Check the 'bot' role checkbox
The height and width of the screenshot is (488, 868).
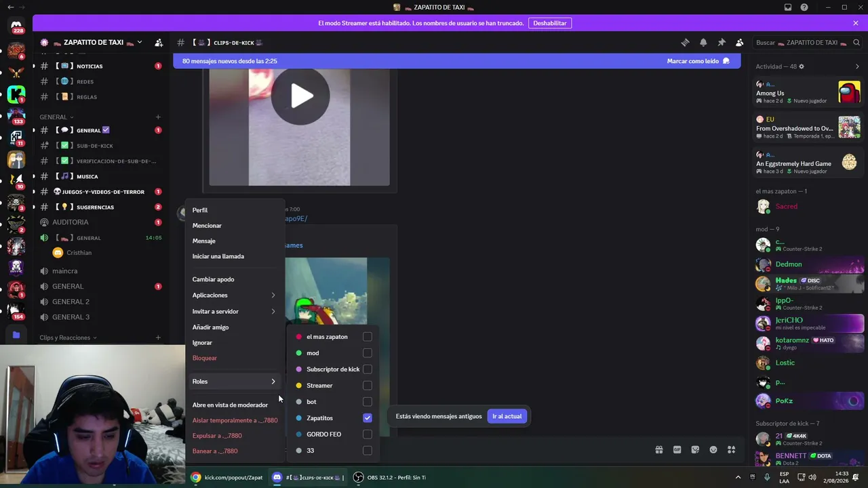click(x=368, y=402)
